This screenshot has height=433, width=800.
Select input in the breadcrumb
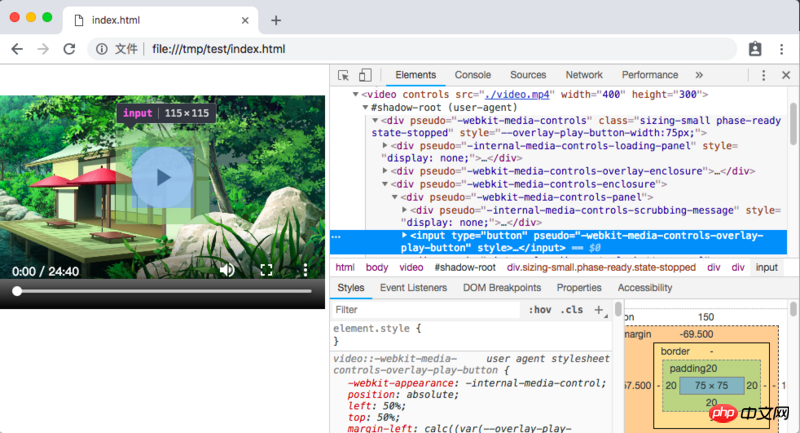coord(766,267)
